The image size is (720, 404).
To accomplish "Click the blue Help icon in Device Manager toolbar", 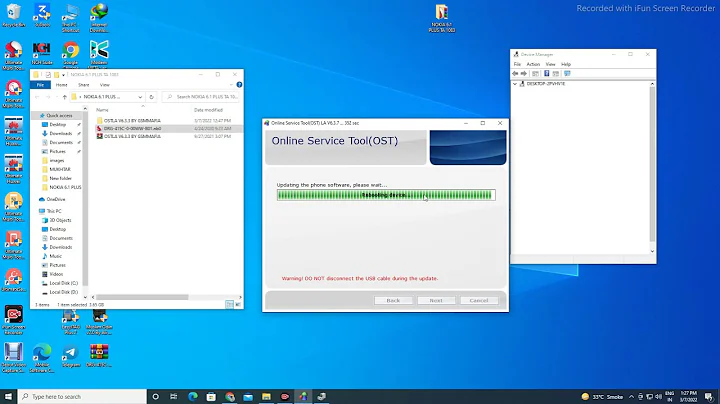I will pos(546,73).
